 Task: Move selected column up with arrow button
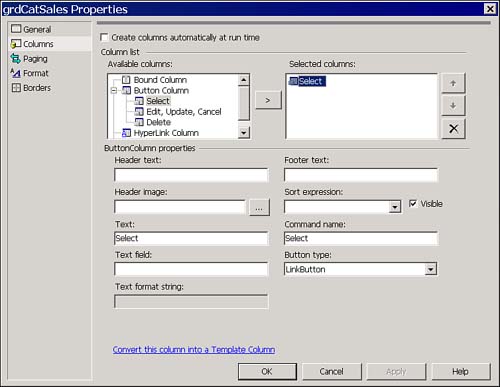(453, 83)
